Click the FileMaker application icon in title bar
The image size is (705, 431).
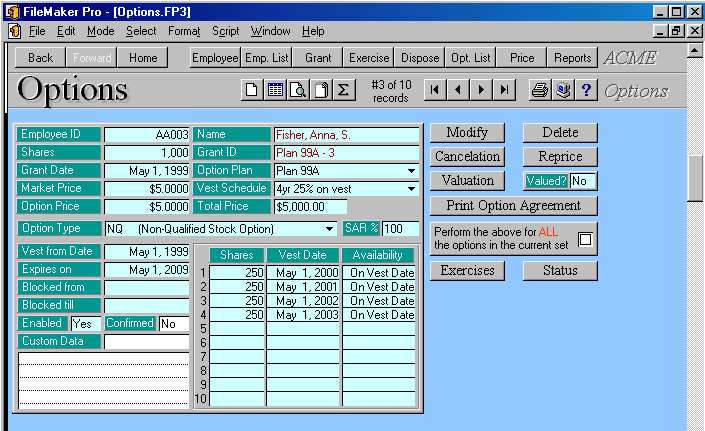(x=12, y=12)
